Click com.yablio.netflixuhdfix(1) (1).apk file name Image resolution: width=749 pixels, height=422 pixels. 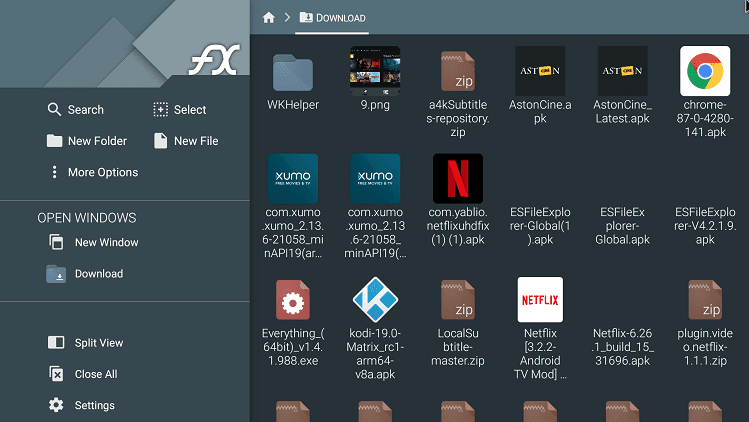click(x=458, y=226)
